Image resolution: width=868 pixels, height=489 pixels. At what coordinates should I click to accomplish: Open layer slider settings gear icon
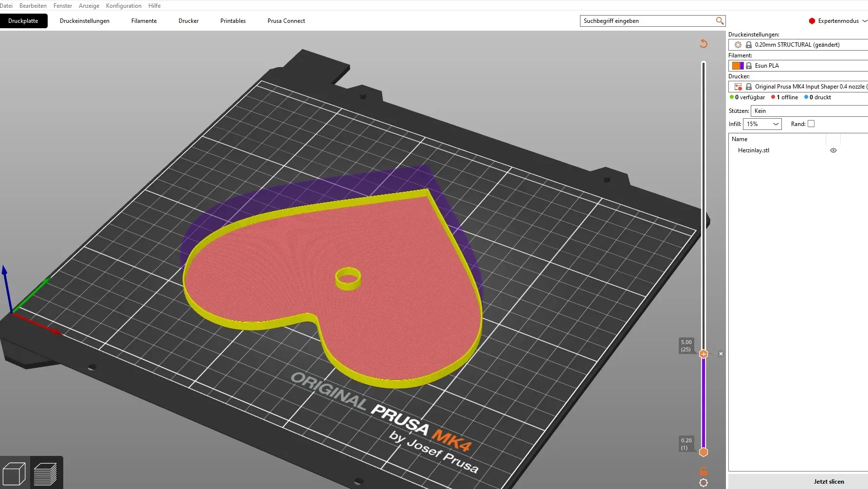[x=704, y=483]
